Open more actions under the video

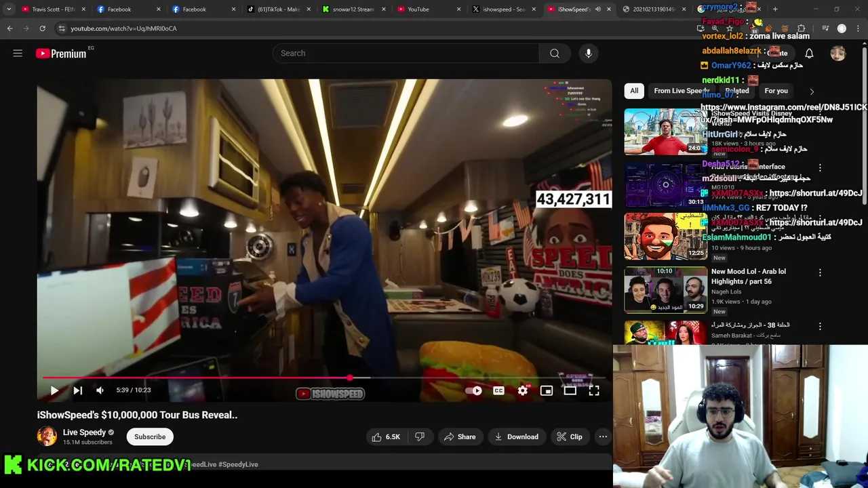click(603, 437)
